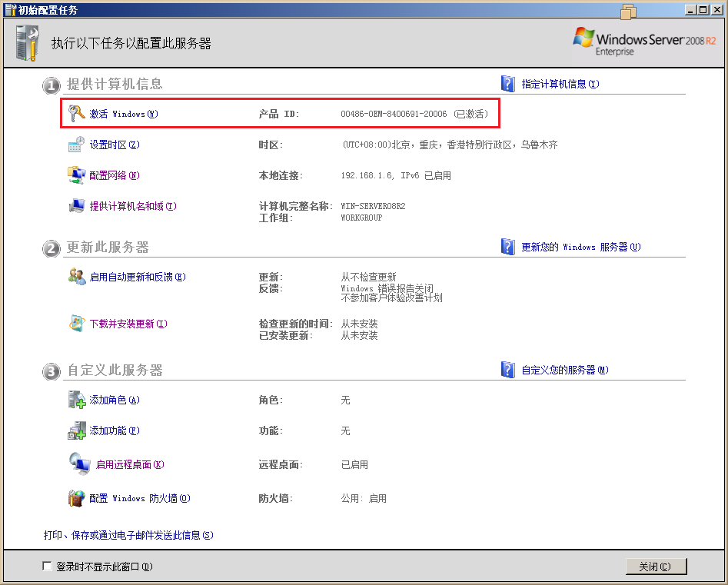Close the window with the title bar X
Screen dimensions: 728x585
tap(716, 10)
